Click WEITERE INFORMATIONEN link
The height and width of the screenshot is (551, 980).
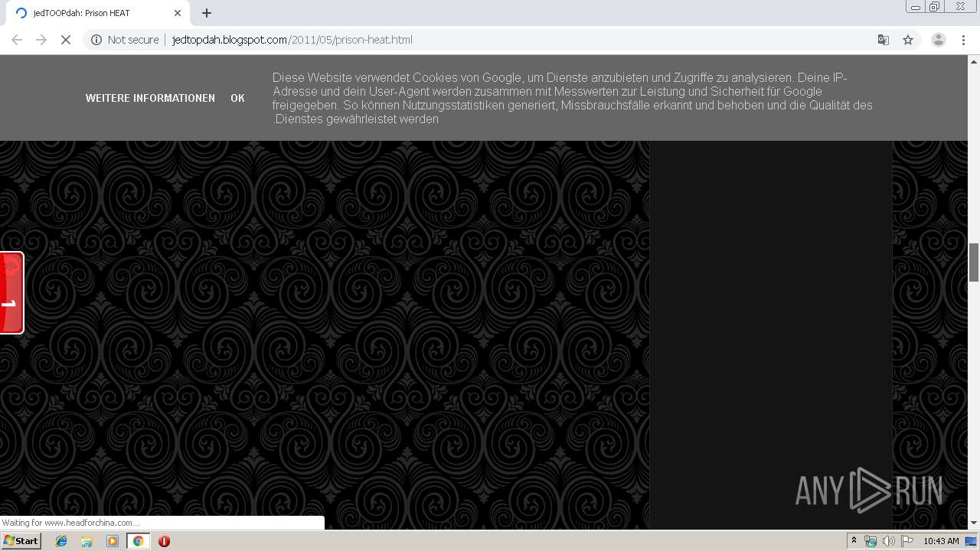pyautogui.click(x=150, y=98)
